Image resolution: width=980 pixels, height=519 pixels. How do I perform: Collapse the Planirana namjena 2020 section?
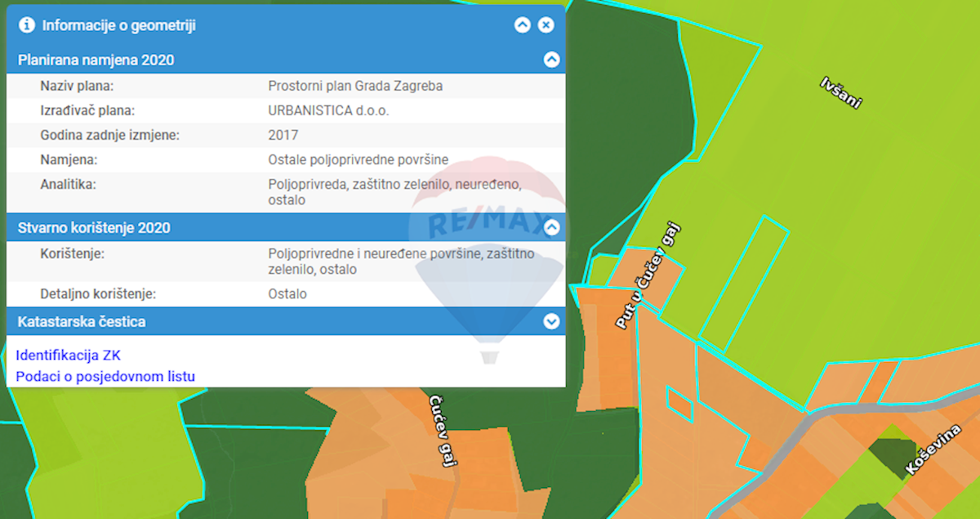tap(552, 60)
